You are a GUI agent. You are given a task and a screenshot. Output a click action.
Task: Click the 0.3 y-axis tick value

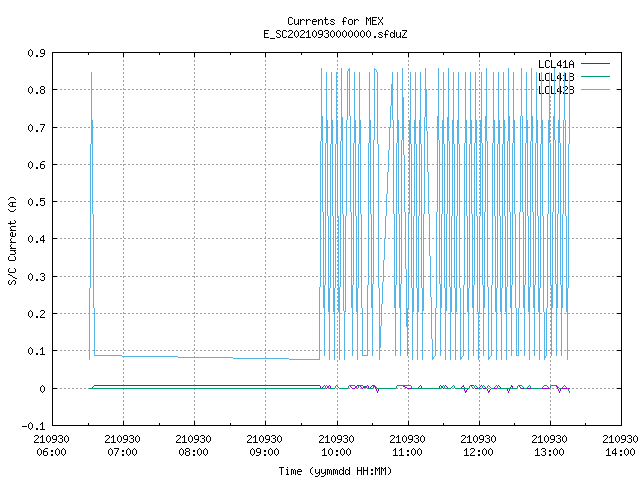[36, 277]
